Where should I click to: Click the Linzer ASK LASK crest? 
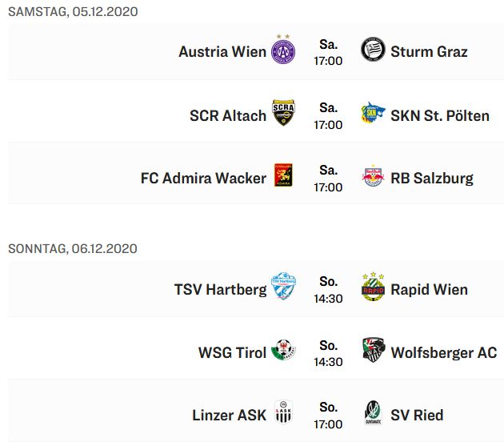click(283, 412)
